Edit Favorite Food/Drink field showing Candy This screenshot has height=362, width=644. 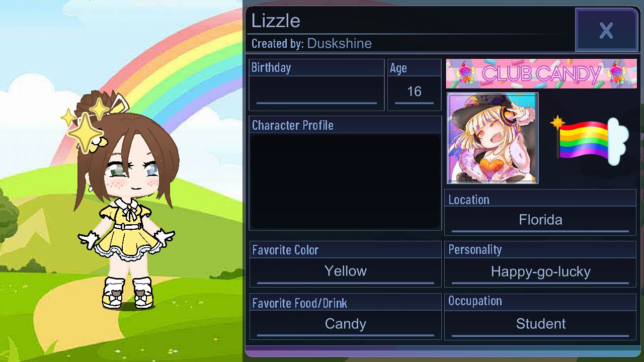coord(345,324)
